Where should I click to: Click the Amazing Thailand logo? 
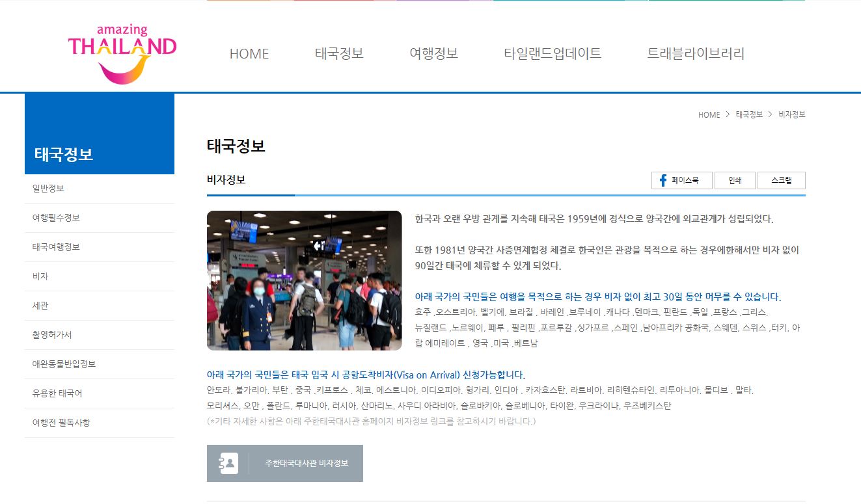tap(122, 54)
